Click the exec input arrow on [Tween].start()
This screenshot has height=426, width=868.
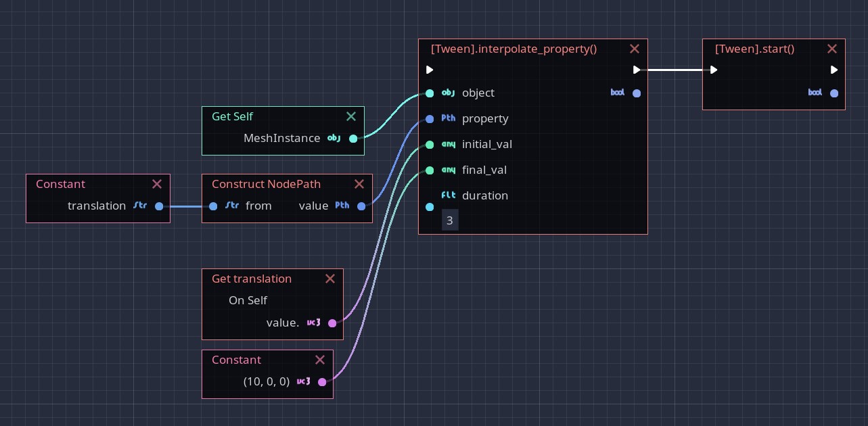(x=714, y=70)
